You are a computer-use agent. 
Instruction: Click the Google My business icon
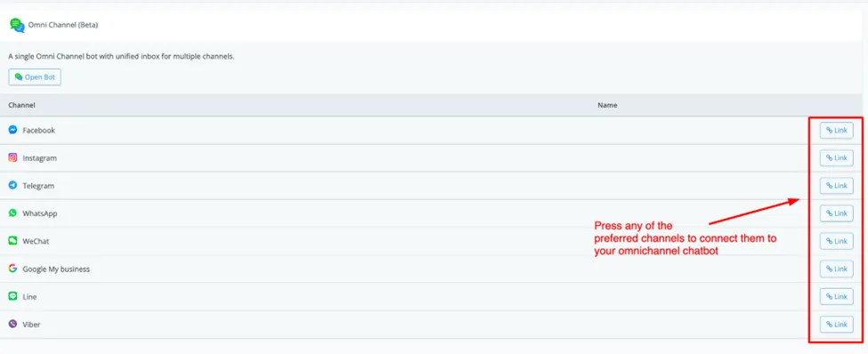coord(12,269)
